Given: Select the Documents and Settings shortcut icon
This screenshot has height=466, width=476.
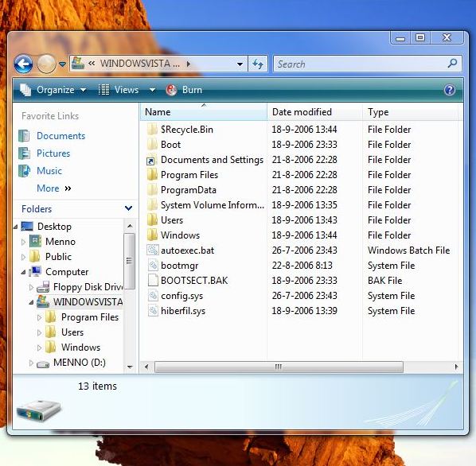Looking at the screenshot, I should pos(151,160).
